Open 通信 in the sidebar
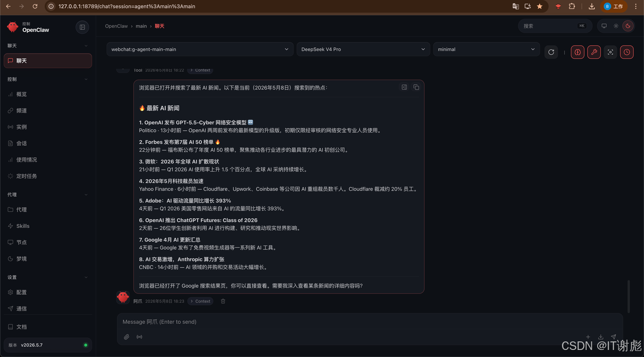Screen dimensions: 644x357 [x=48, y=309]
